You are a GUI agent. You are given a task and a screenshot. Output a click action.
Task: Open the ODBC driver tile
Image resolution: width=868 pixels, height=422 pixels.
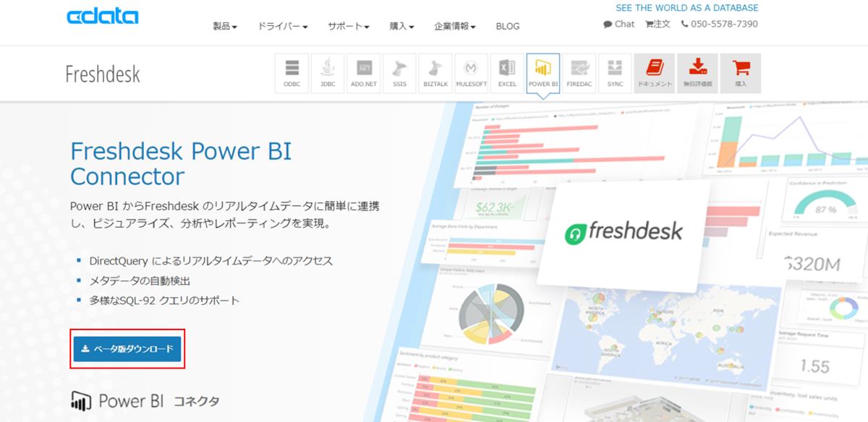(292, 74)
